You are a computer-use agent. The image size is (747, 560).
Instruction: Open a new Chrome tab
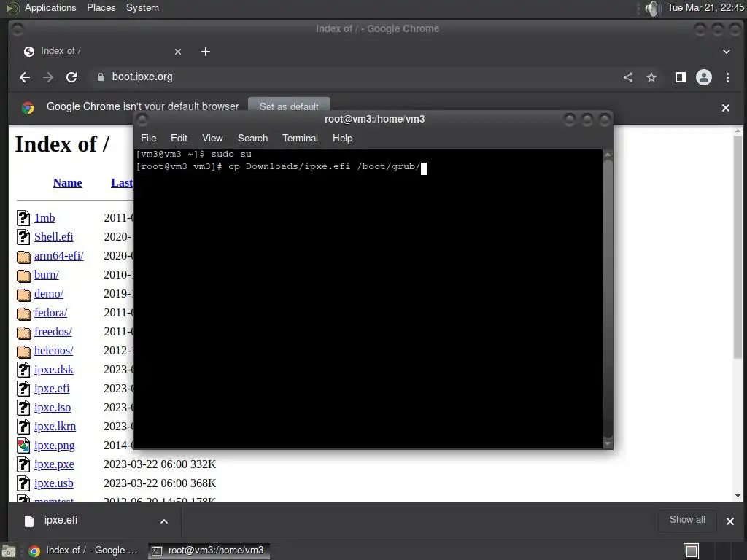click(x=205, y=52)
